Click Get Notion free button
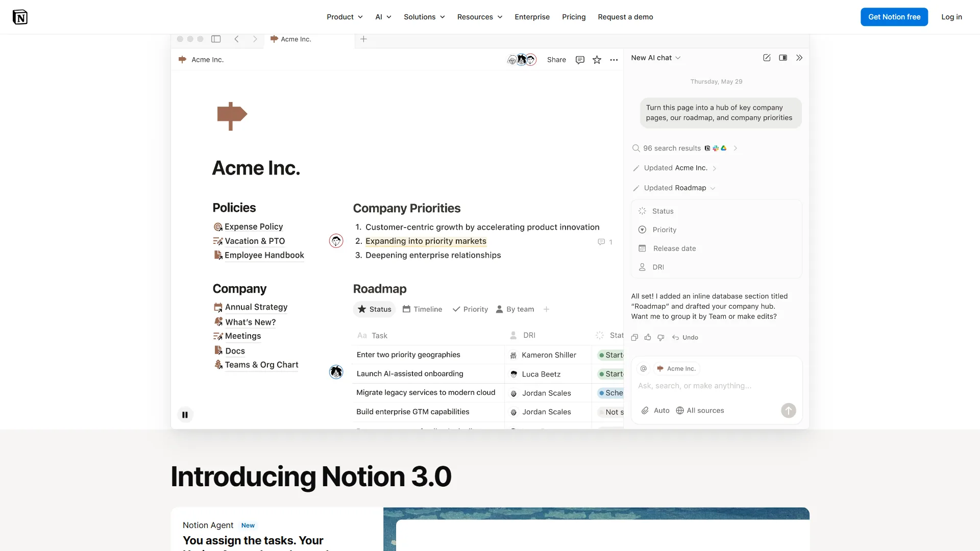 pos(894,17)
